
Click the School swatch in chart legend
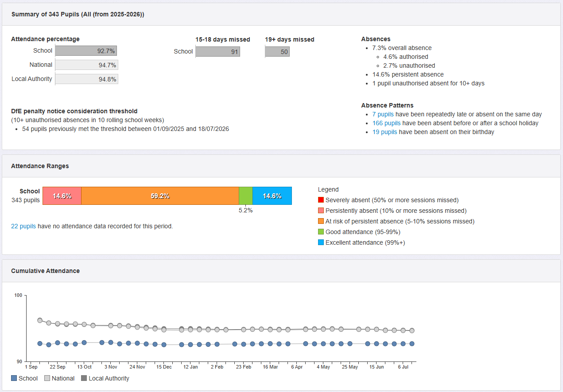click(x=14, y=378)
